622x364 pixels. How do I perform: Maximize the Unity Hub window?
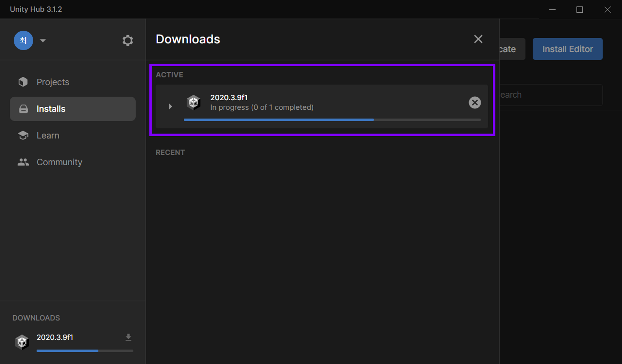[580, 9]
